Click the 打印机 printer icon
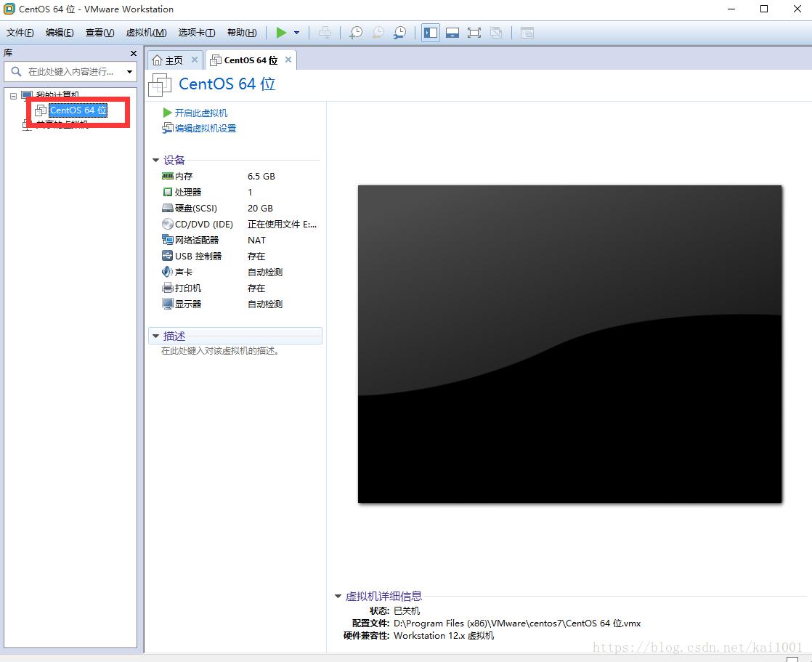This screenshot has height=662, width=812. tap(167, 288)
